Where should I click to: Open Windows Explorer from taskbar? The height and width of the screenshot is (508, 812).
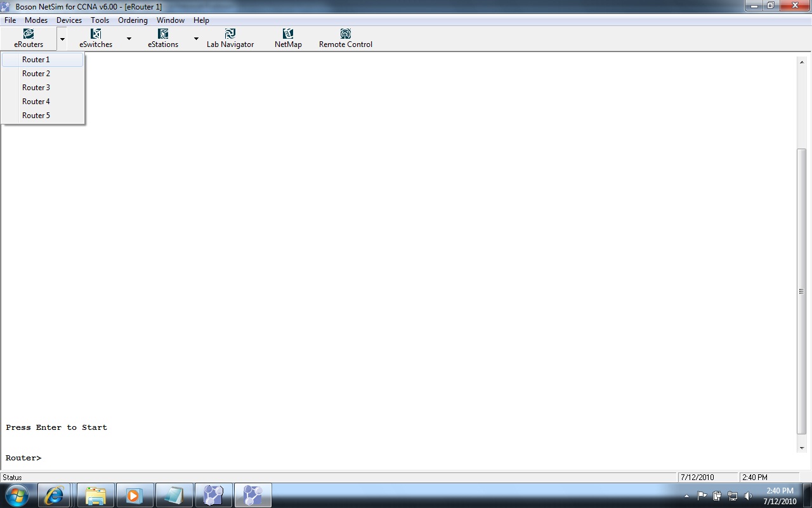(96, 495)
